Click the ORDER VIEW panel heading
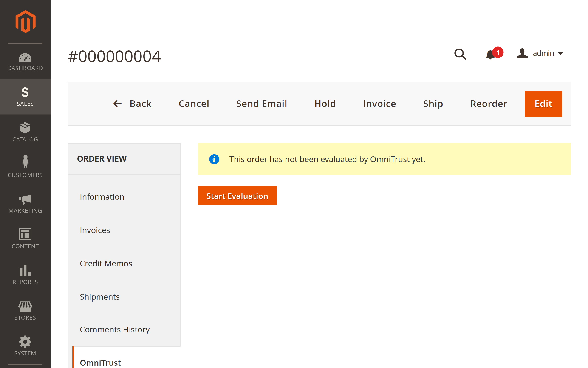Viewport: 588px width, 368px height. pos(102,159)
